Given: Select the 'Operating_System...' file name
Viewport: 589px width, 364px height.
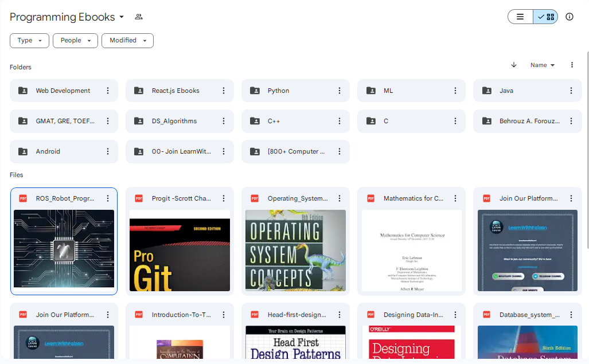Looking at the screenshot, I should (x=298, y=198).
